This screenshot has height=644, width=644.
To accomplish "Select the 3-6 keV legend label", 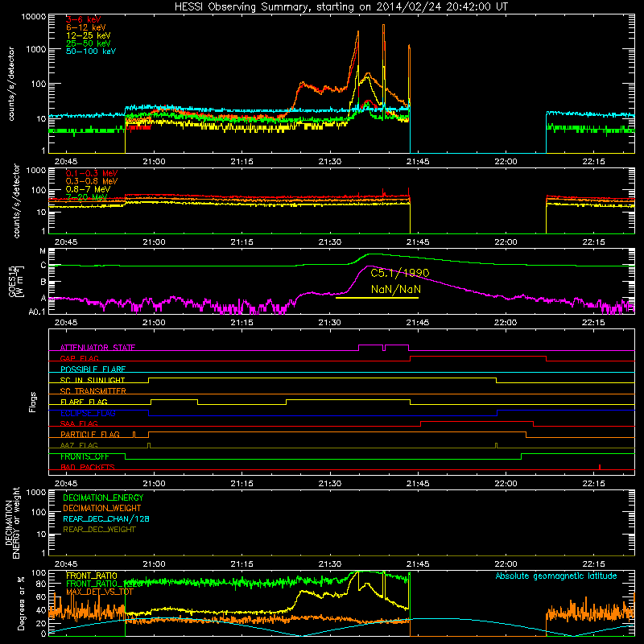I will click(x=84, y=19).
